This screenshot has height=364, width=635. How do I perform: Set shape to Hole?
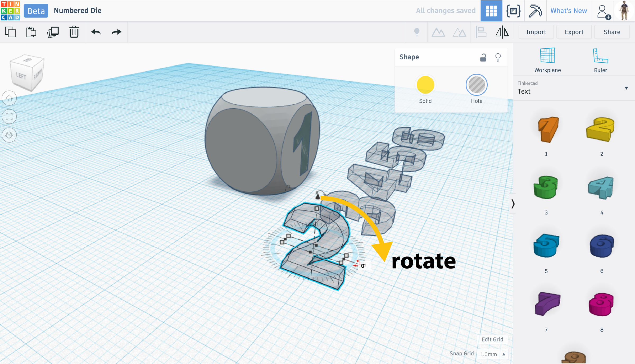[x=477, y=85]
